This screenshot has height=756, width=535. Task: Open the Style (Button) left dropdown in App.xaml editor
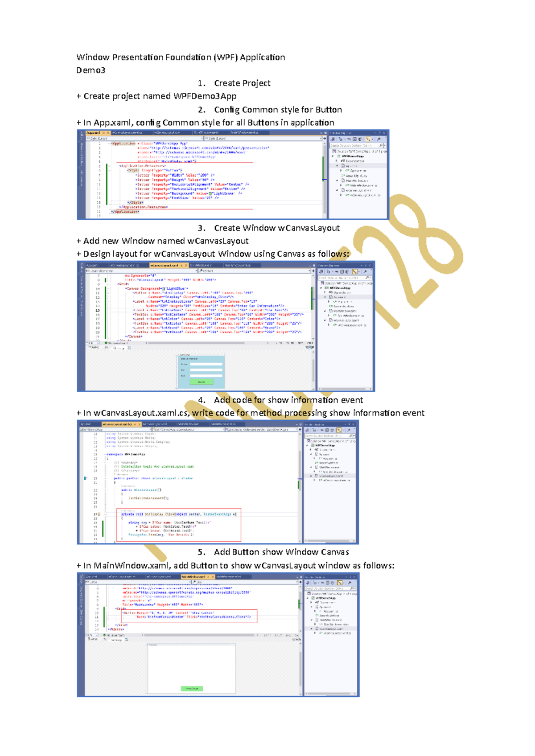tap(144, 138)
